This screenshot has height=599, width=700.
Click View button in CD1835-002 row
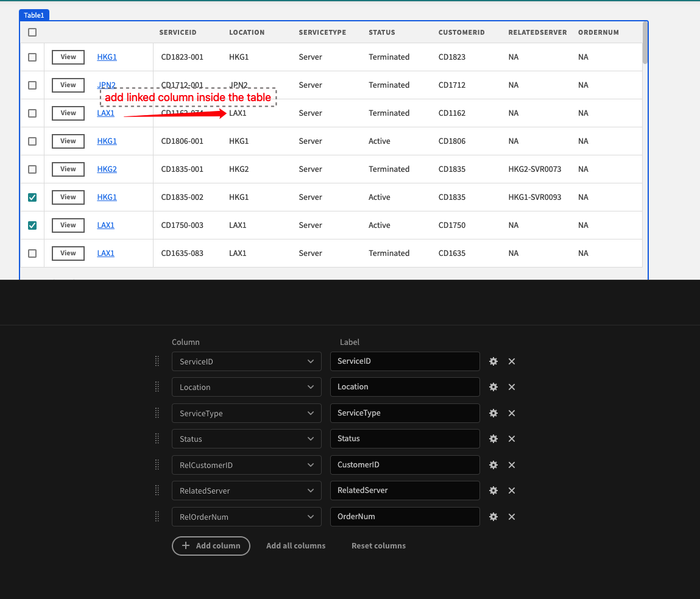click(68, 197)
